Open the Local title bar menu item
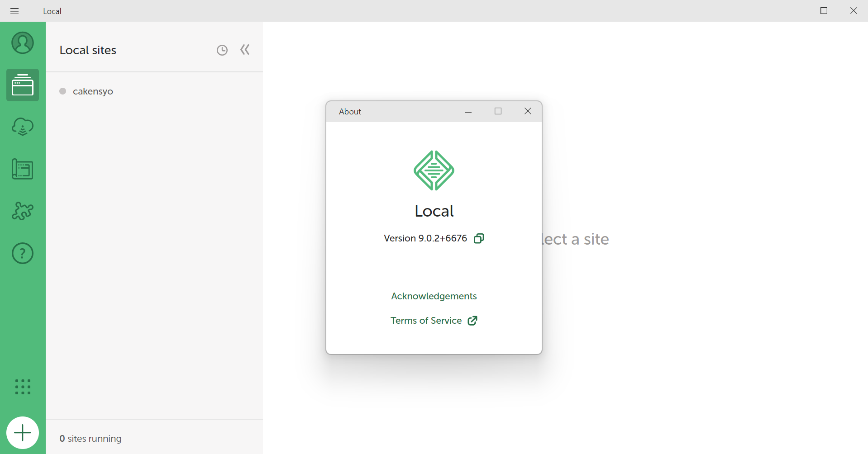Viewport: 868px width, 454px height. pyautogui.click(x=52, y=11)
